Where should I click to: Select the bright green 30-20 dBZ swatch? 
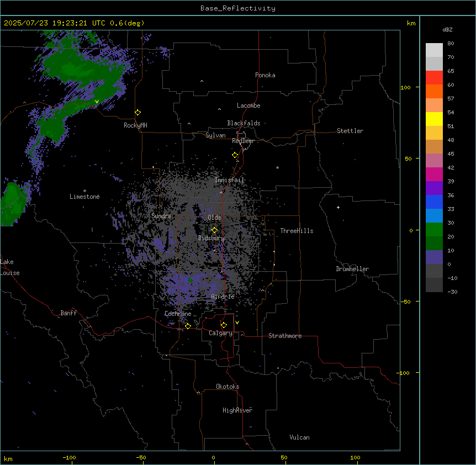pyautogui.click(x=434, y=230)
